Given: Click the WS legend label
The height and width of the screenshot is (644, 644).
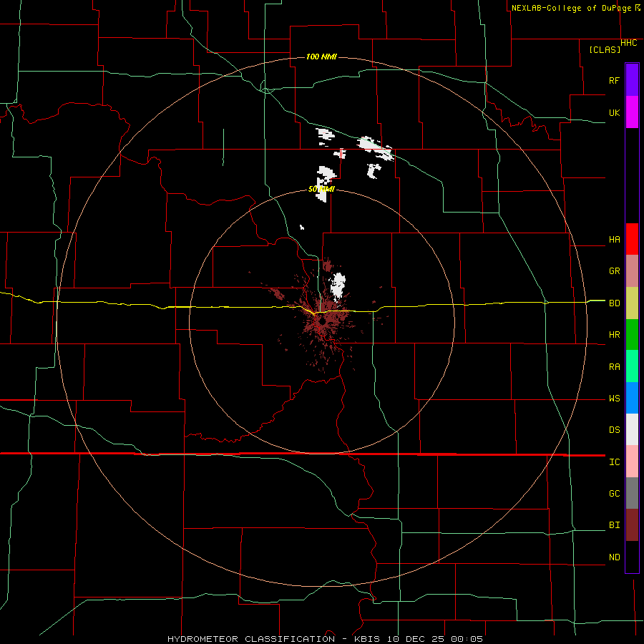Looking at the screenshot, I should coord(614,399).
